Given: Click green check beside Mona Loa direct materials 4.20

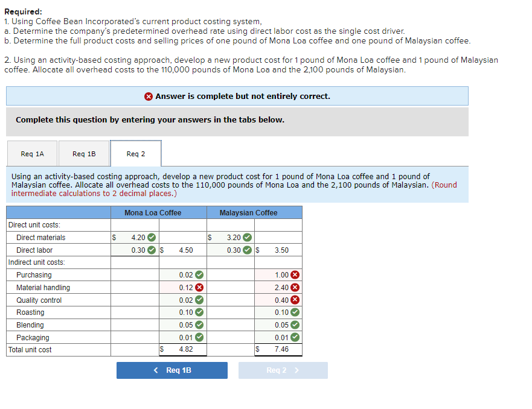Looking at the screenshot, I should tap(152, 238).
